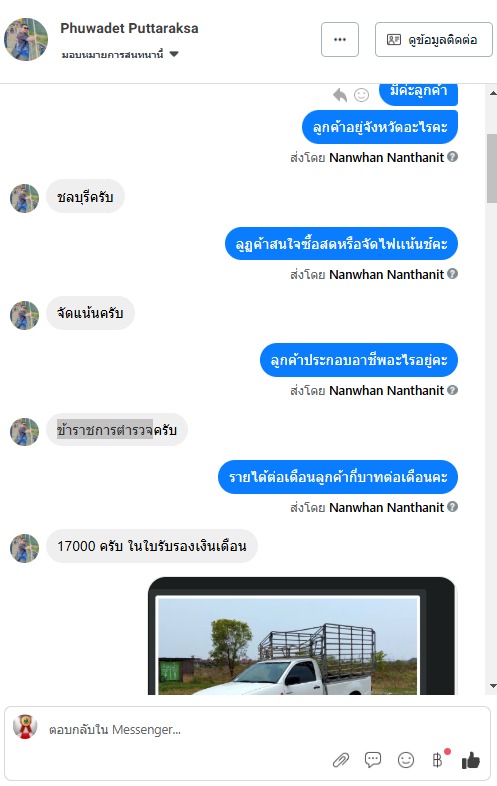Open the three-dots more options menu
This screenshot has height=786, width=497.
tap(340, 40)
